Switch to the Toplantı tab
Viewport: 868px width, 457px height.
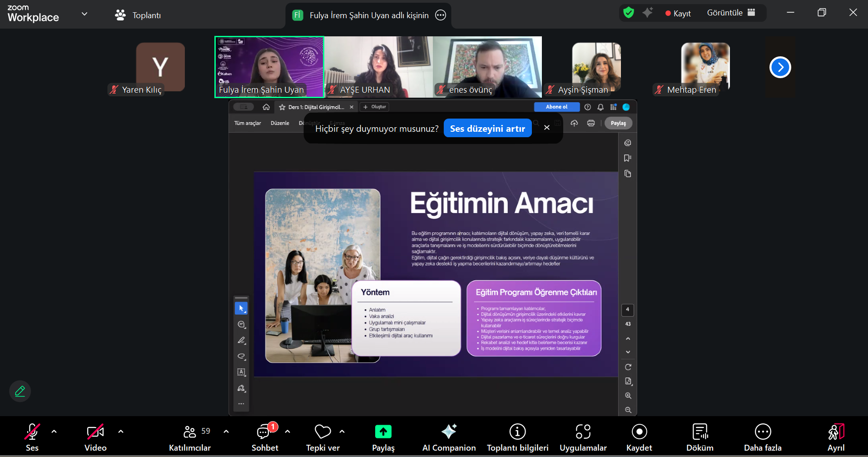click(x=138, y=15)
